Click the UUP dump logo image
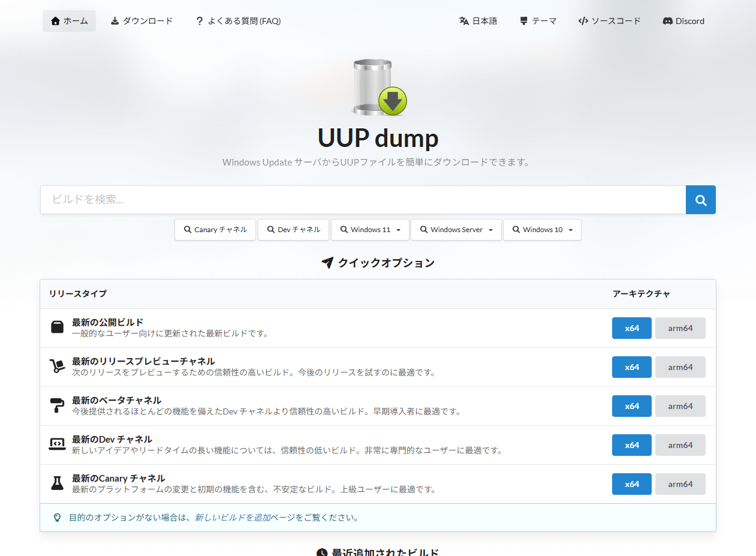The height and width of the screenshot is (556, 756). tap(378, 88)
